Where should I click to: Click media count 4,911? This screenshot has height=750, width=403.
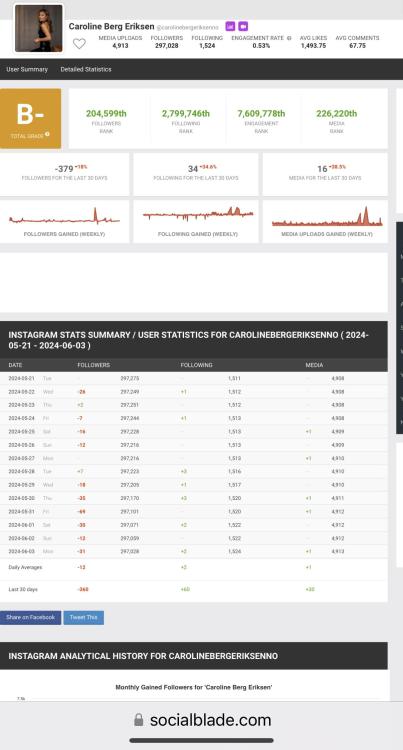[x=338, y=498]
